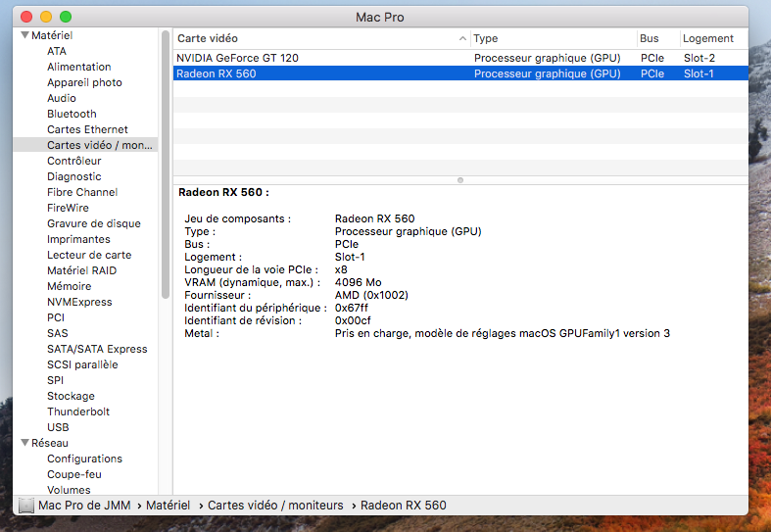Click the 0x00cf revision identifier
Screen dimensions: 771x532
pyautogui.click(x=353, y=321)
